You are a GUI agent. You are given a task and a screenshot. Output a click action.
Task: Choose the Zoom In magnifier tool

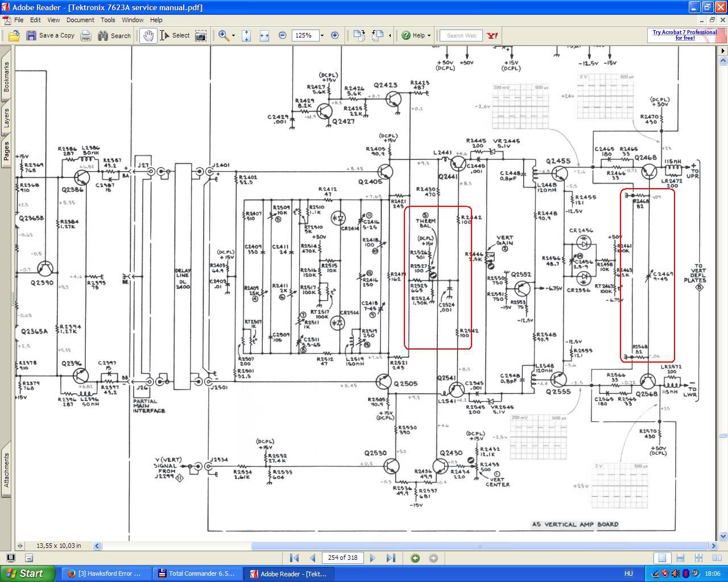tap(224, 36)
